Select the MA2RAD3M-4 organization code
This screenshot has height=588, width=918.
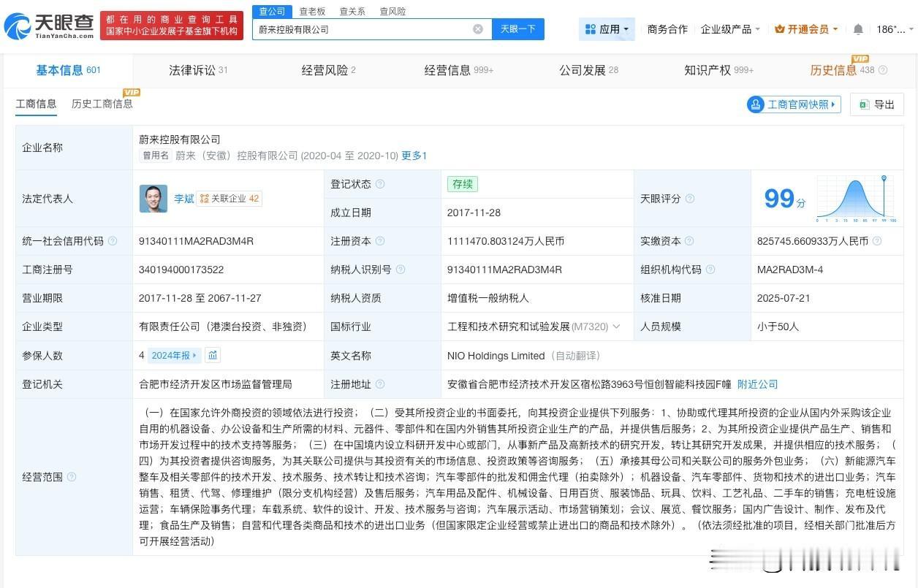790,270
